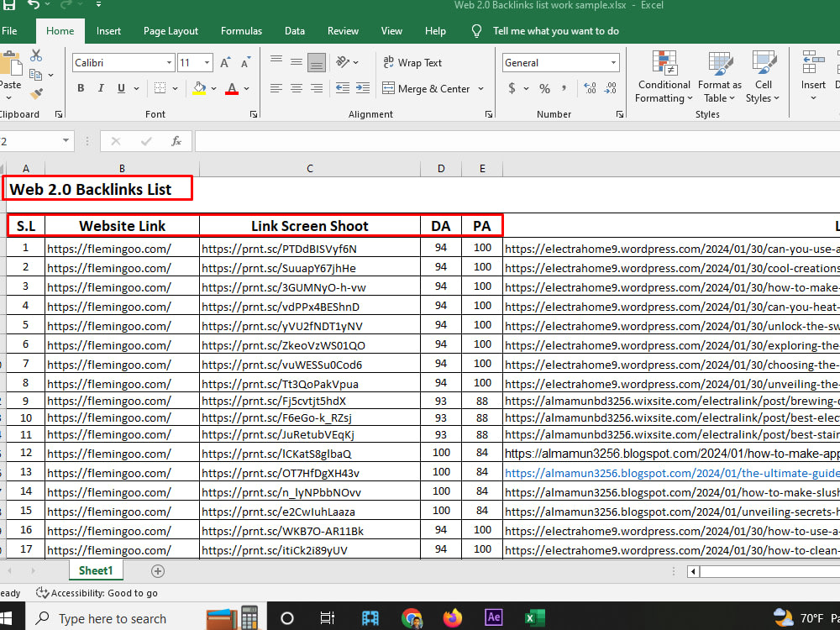Click the Decrease Font Size icon

[245, 63]
